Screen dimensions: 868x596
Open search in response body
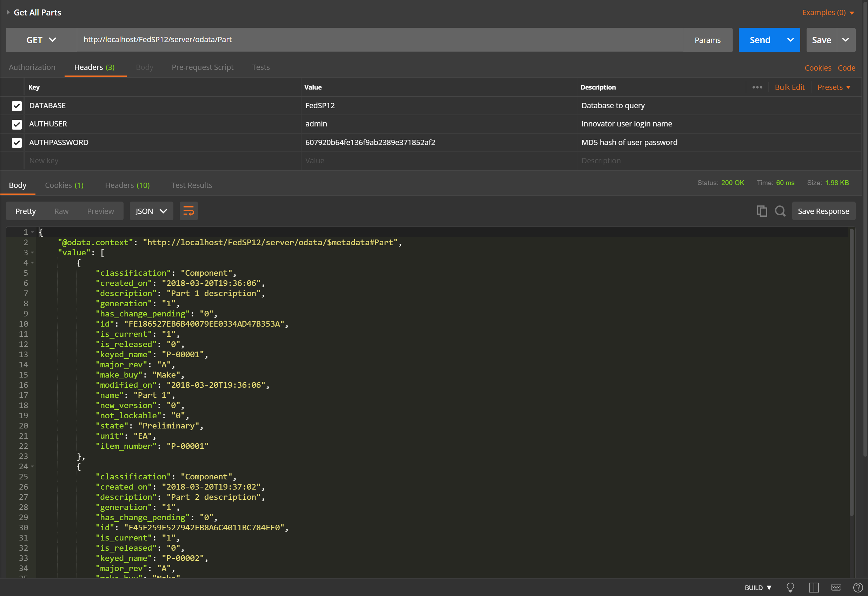point(780,211)
